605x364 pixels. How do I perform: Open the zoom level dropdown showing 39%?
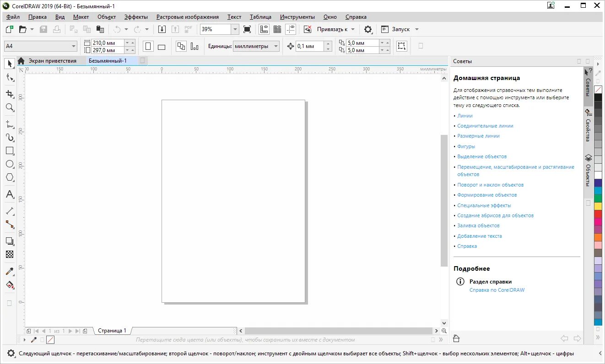pos(235,29)
